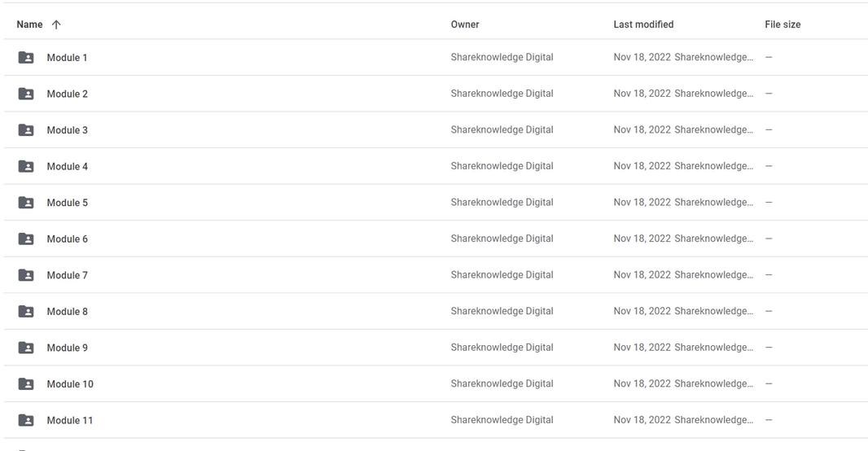Click the Module 10 shared folder icon
The image size is (868, 451).
pyautogui.click(x=26, y=384)
